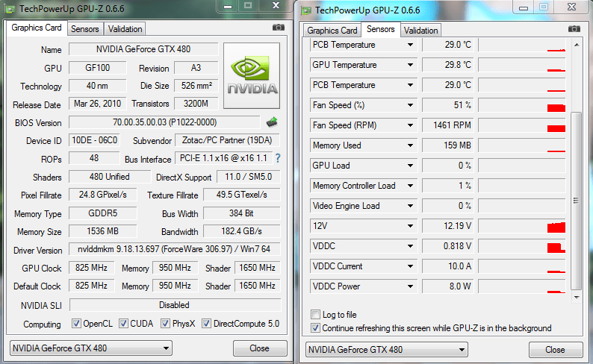Click the NVIDIA SLI Disabled field
The width and height of the screenshot is (593, 364).
175,305
